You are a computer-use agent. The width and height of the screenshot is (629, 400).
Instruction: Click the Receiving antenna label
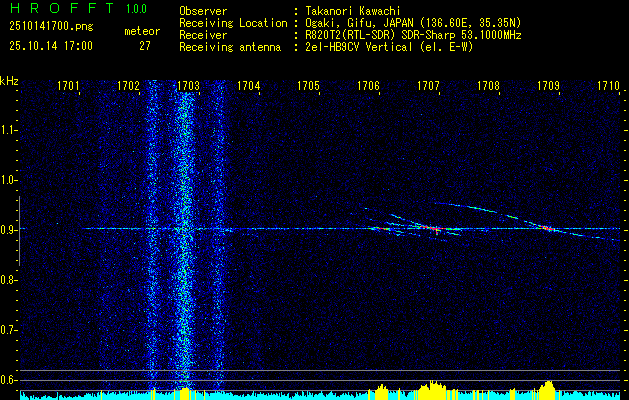coord(230,47)
